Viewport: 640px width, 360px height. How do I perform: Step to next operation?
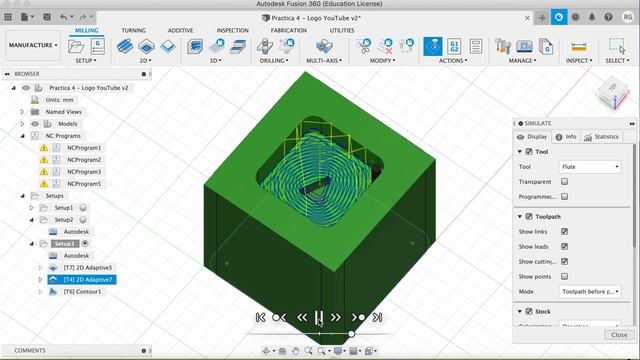pos(358,317)
